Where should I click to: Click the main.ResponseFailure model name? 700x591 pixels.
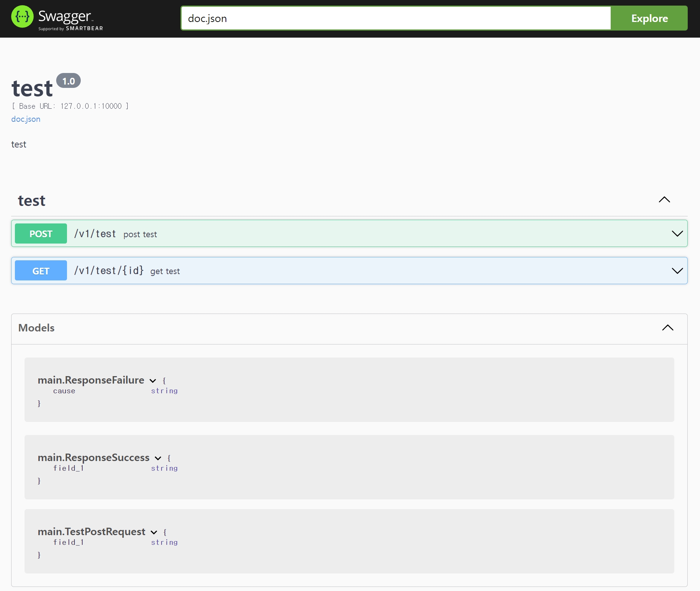click(x=91, y=380)
